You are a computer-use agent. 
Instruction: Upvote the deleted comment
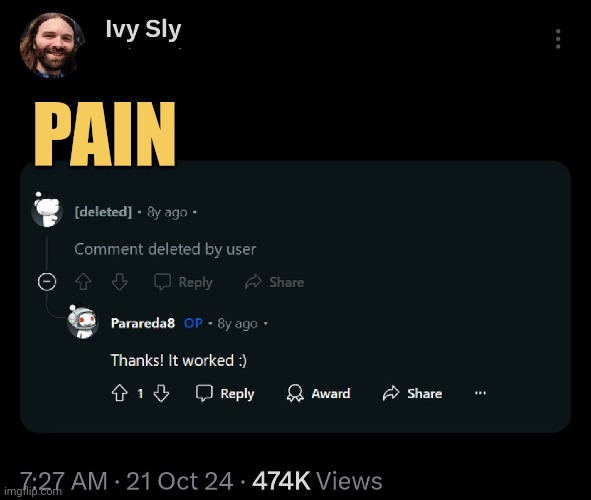click(x=83, y=282)
